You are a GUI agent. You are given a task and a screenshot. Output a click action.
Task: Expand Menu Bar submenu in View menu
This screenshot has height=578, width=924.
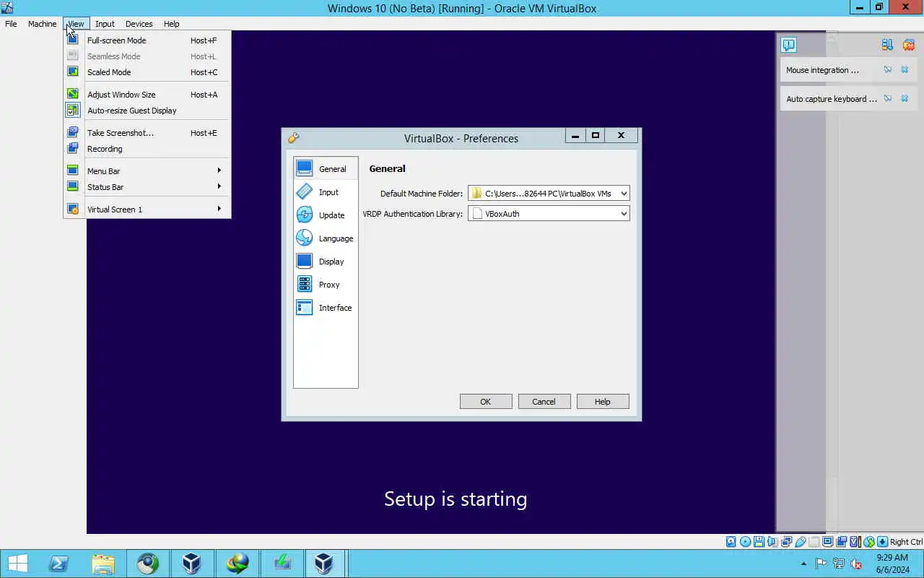pos(147,171)
